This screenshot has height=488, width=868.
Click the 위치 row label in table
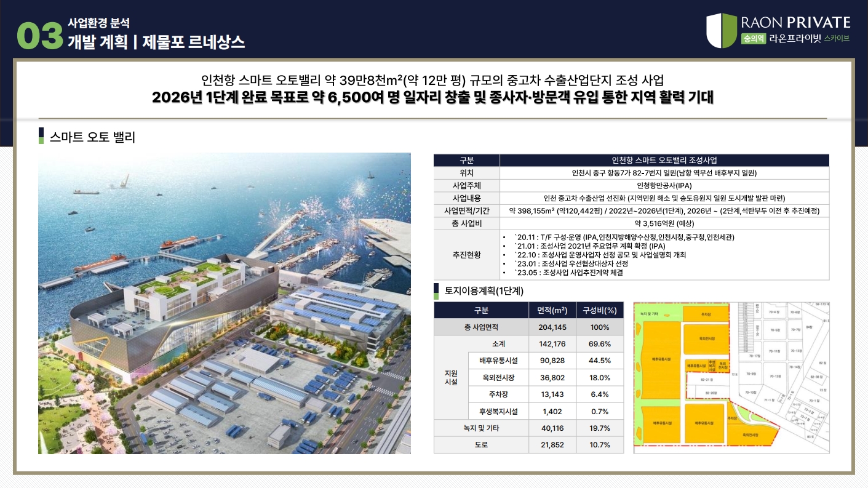(x=466, y=173)
